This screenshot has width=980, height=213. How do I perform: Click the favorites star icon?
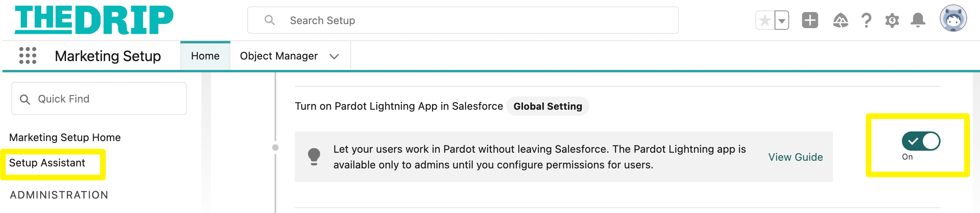(765, 20)
